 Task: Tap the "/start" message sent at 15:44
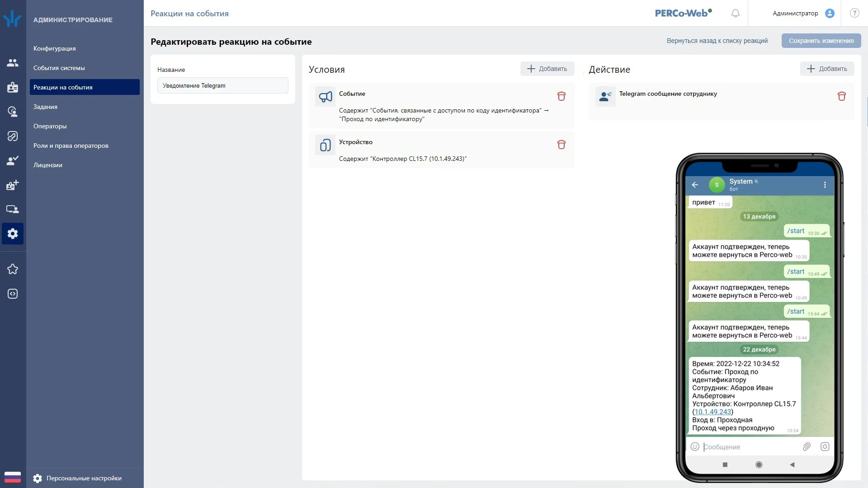tap(807, 311)
